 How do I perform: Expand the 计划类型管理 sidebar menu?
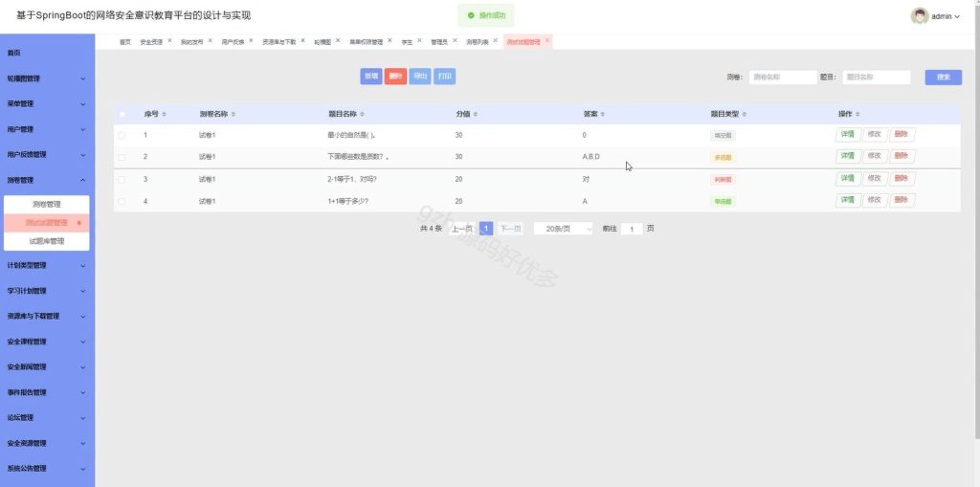click(48, 265)
